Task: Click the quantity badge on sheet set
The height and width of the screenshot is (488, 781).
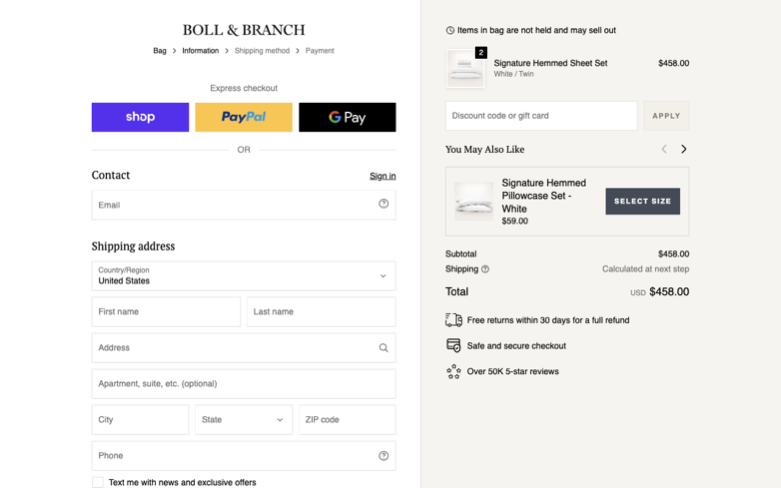Action: [x=481, y=52]
